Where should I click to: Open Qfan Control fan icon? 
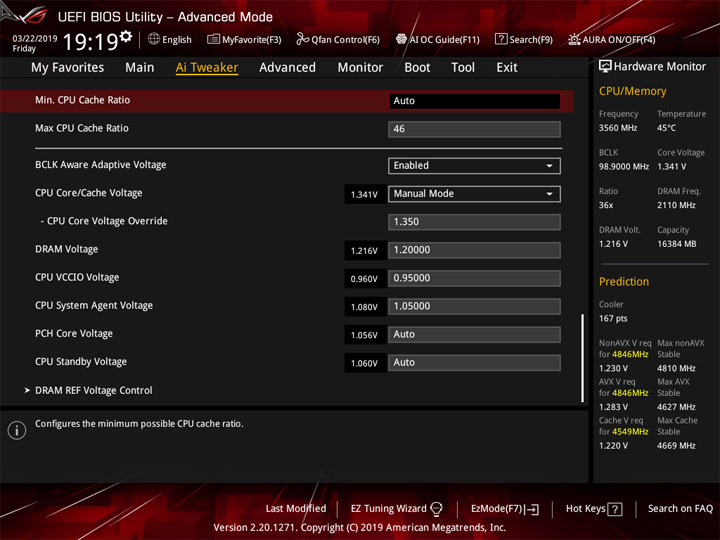click(x=302, y=39)
